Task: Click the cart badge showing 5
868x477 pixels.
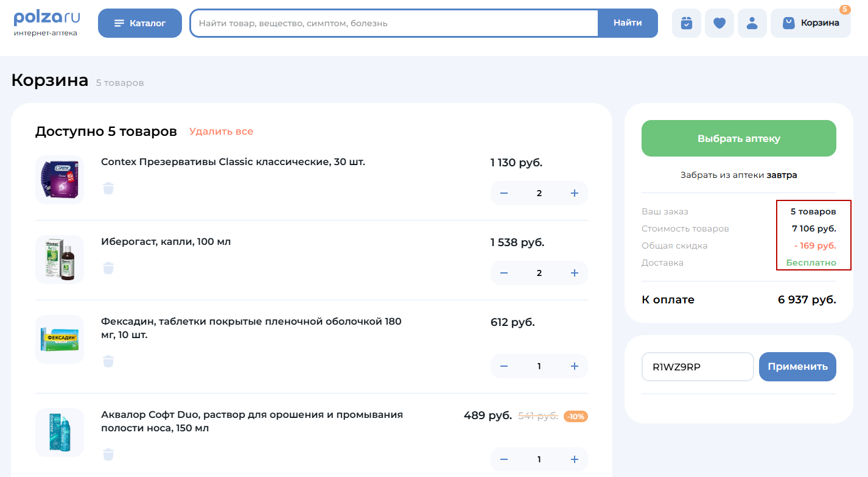Action: (845, 10)
